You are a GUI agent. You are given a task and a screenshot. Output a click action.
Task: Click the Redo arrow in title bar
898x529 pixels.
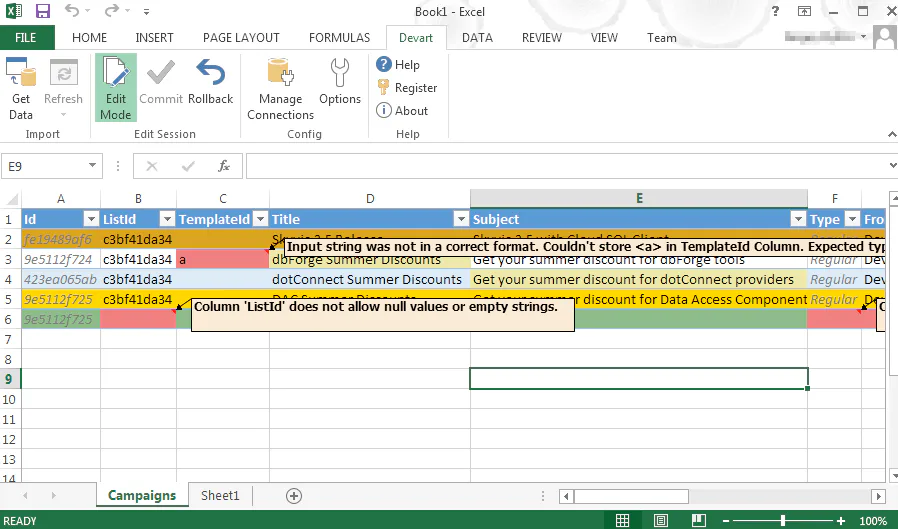(x=112, y=10)
